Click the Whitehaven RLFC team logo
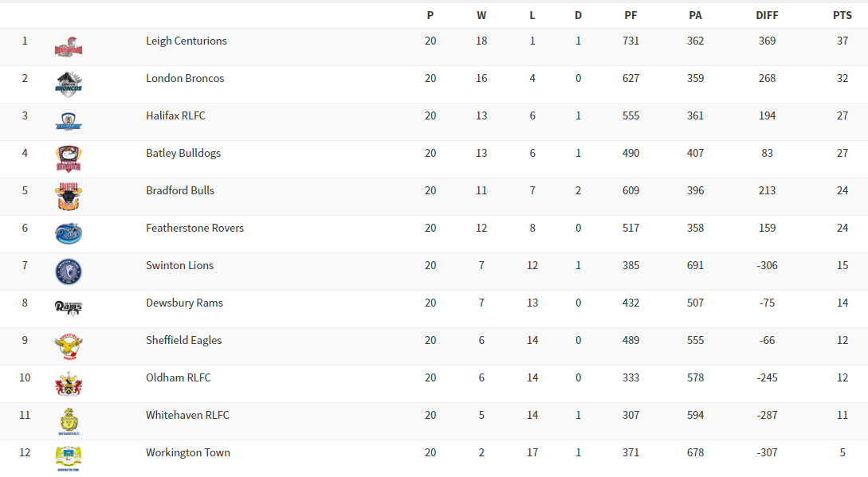868x477 pixels. (x=69, y=421)
